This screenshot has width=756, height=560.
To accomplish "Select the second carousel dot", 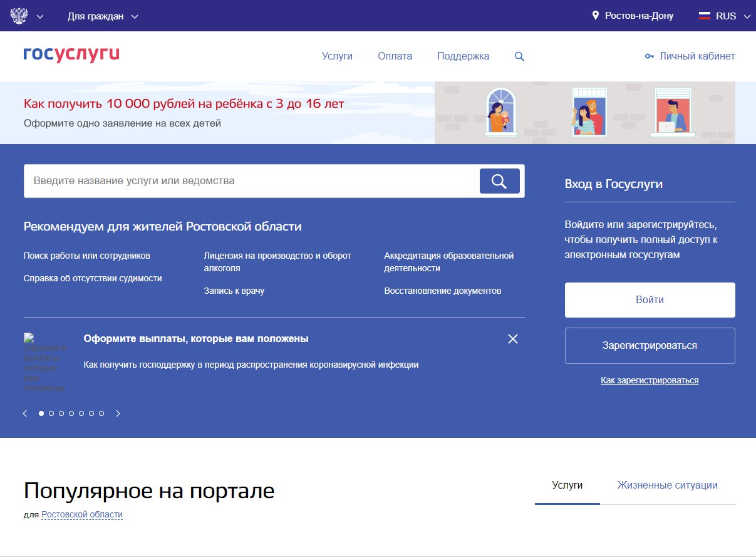I will 51,413.
